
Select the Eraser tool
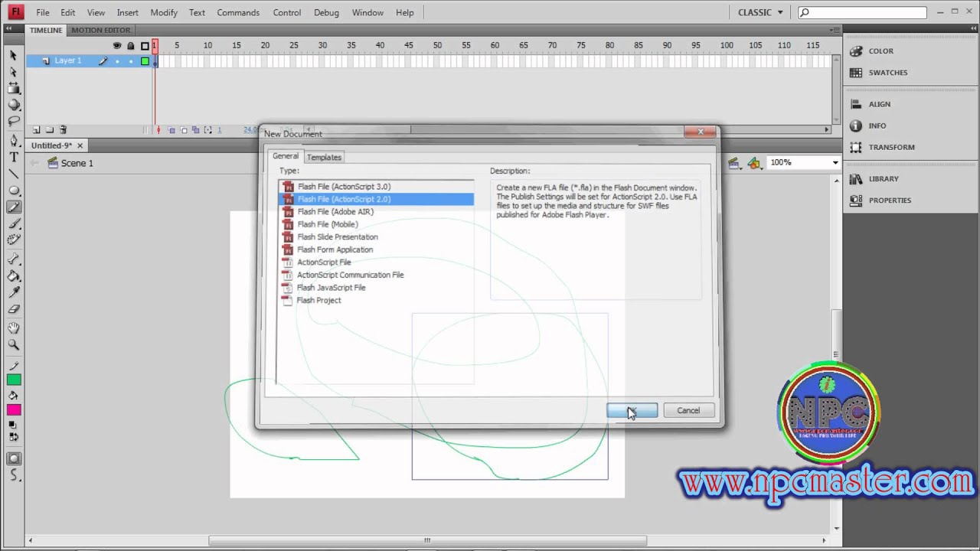pos(13,310)
